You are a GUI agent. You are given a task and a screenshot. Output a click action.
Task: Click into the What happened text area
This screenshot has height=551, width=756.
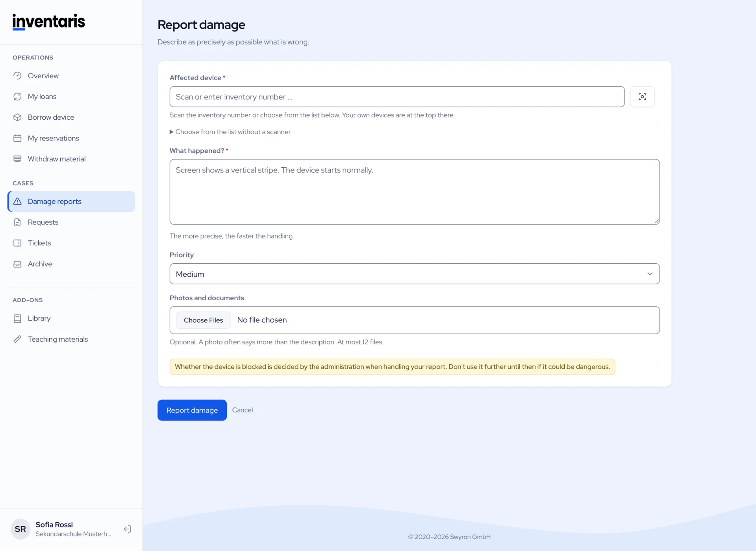click(x=415, y=192)
